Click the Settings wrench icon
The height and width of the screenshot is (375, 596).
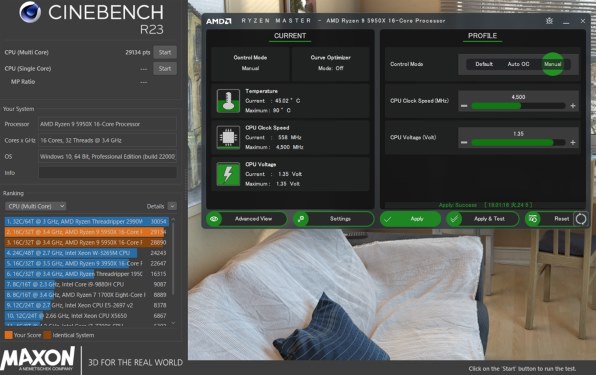[x=301, y=219]
